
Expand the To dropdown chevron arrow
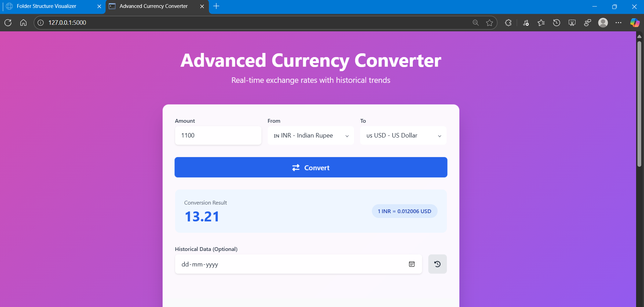coord(440,136)
